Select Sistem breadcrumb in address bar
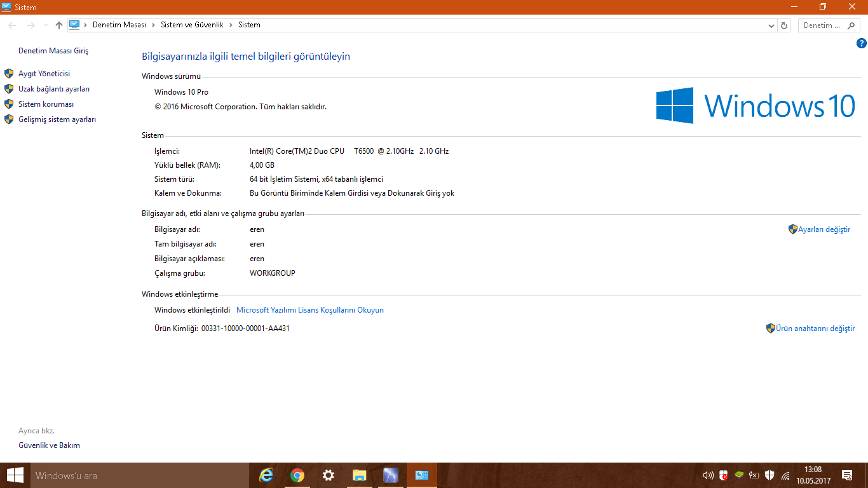 (x=249, y=25)
